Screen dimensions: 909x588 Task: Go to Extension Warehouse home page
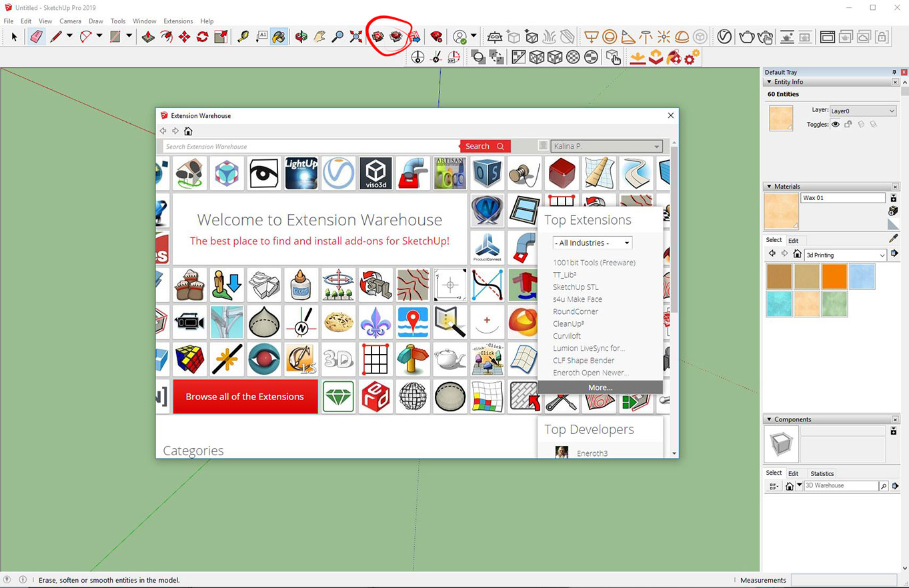pyautogui.click(x=188, y=131)
